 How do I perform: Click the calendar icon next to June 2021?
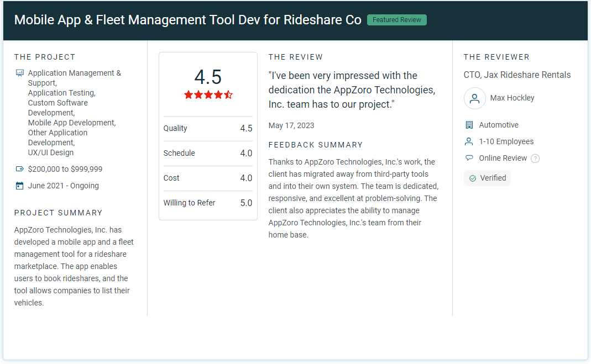click(x=20, y=186)
